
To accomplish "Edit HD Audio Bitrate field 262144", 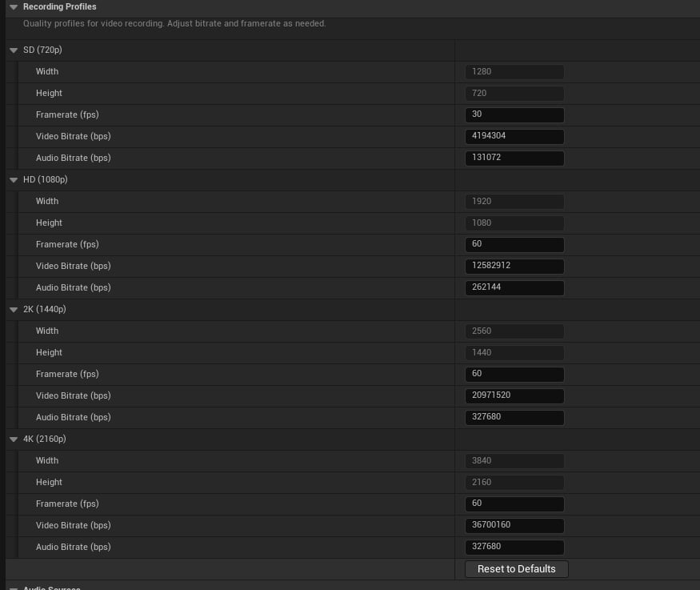I will tap(514, 287).
